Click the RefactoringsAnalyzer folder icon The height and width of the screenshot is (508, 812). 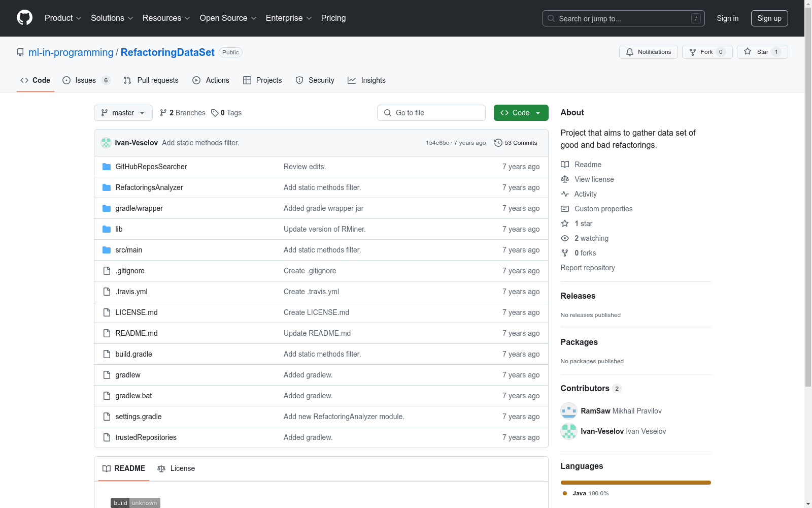(107, 187)
